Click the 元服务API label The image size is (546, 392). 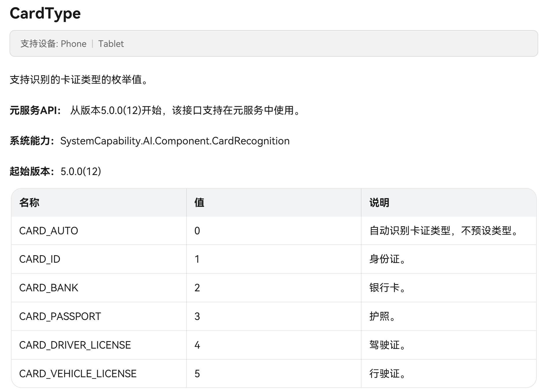(35, 110)
